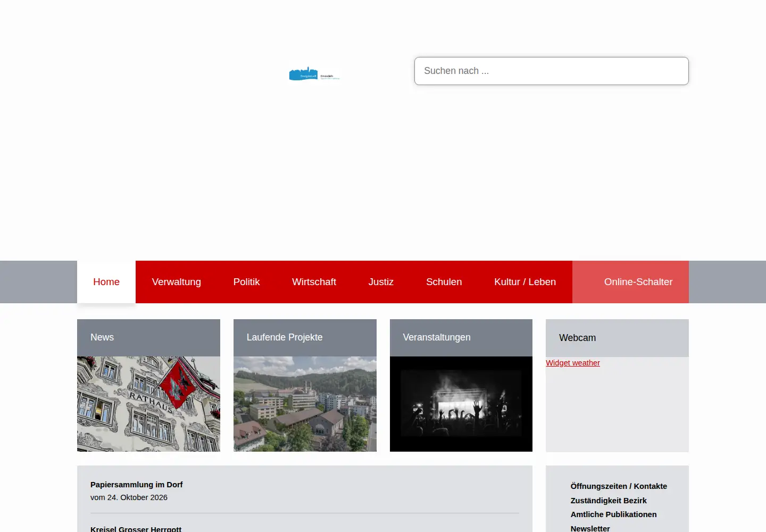The height and width of the screenshot is (532, 766).
Task: Open the Laufende Projekte tile heading
Action: 305,338
